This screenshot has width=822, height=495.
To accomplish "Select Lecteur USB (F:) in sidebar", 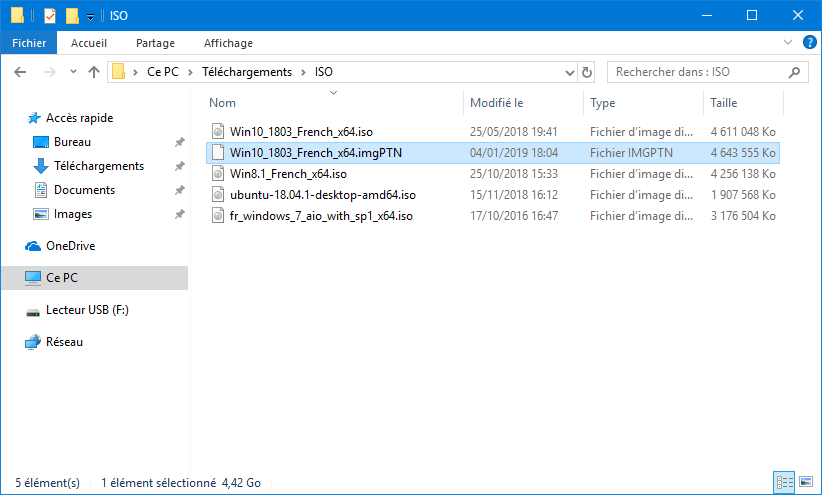I will point(87,310).
